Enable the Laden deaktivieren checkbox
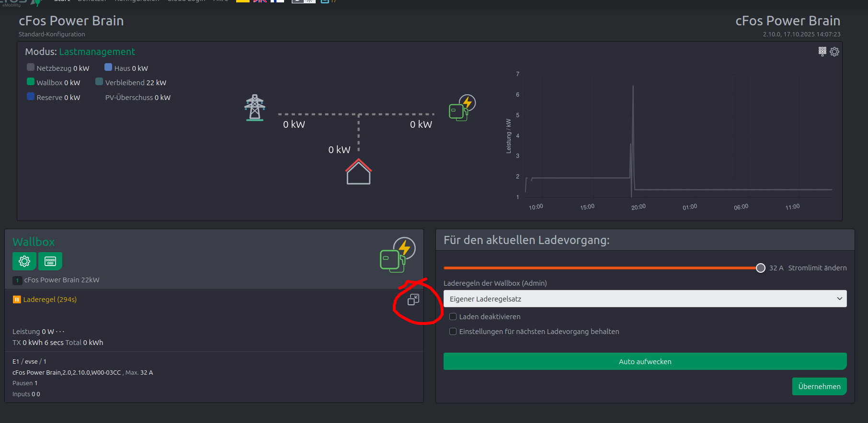Screen dimensions: 868x423 click(453, 317)
